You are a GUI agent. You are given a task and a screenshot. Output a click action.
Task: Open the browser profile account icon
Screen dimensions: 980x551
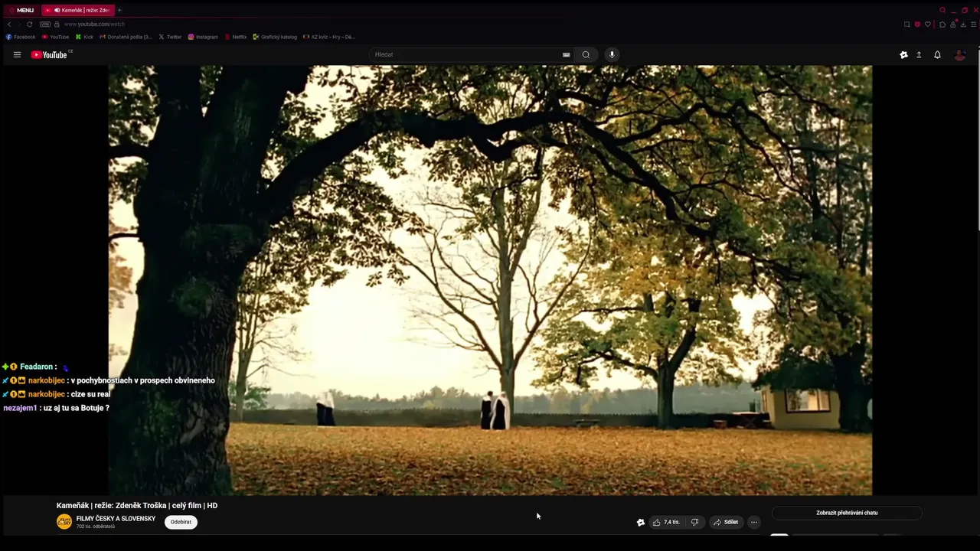[x=952, y=24]
